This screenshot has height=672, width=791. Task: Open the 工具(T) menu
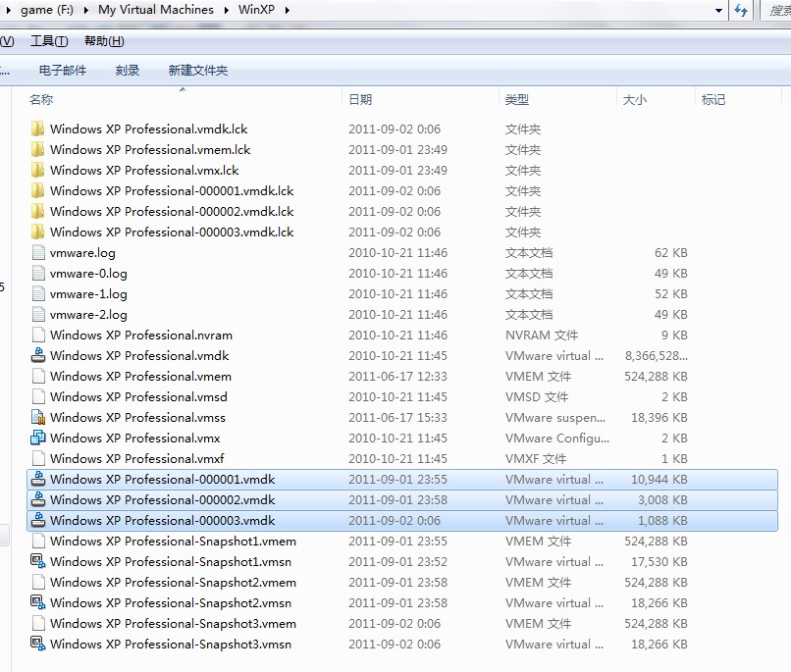(x=49, y=41)
